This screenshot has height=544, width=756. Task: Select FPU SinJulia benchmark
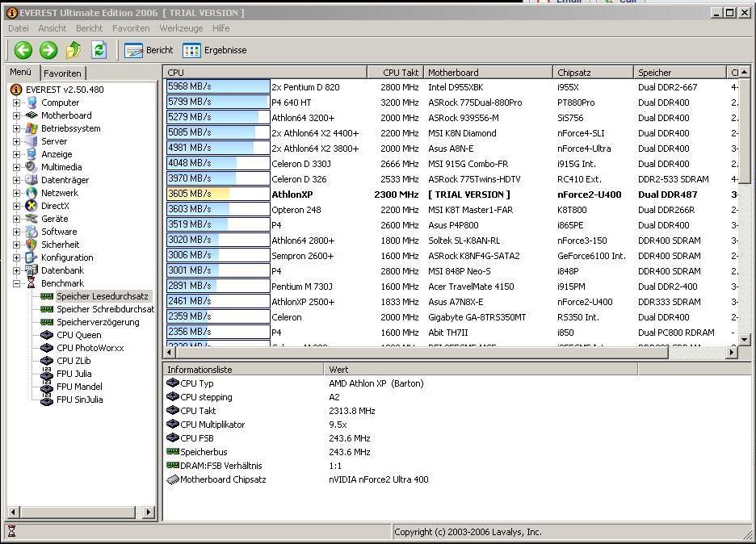pos(79,400)
